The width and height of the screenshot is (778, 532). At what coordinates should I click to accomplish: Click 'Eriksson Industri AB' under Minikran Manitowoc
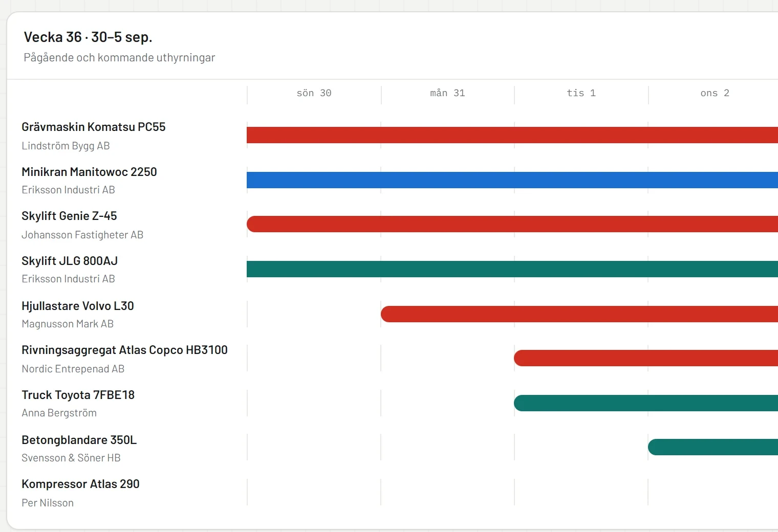[x=68, y=190]
